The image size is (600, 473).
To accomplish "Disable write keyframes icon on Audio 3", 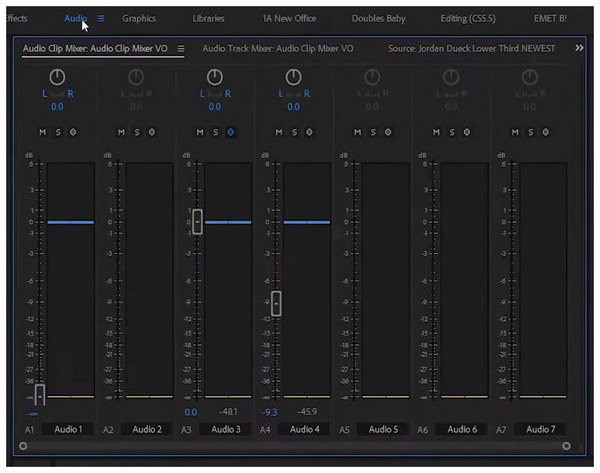I will [x=231, y=132].
